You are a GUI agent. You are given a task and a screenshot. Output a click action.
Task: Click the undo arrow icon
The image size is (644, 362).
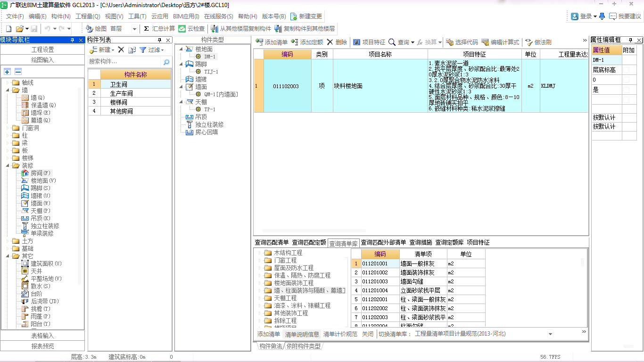[x=48, y=29]
